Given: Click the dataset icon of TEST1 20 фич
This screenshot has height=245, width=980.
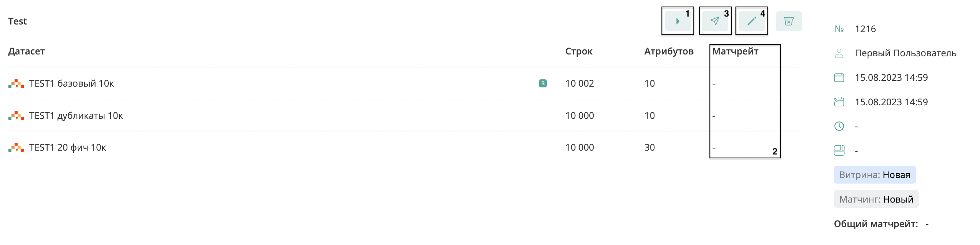Looking at the screenshot, I should coord(16,147).
